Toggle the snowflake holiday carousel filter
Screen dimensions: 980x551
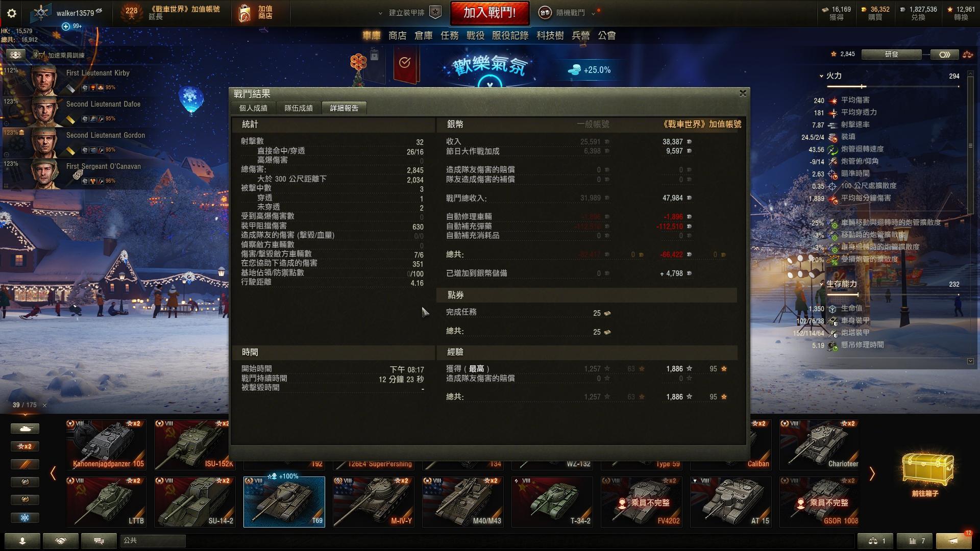tap(25, 518)
